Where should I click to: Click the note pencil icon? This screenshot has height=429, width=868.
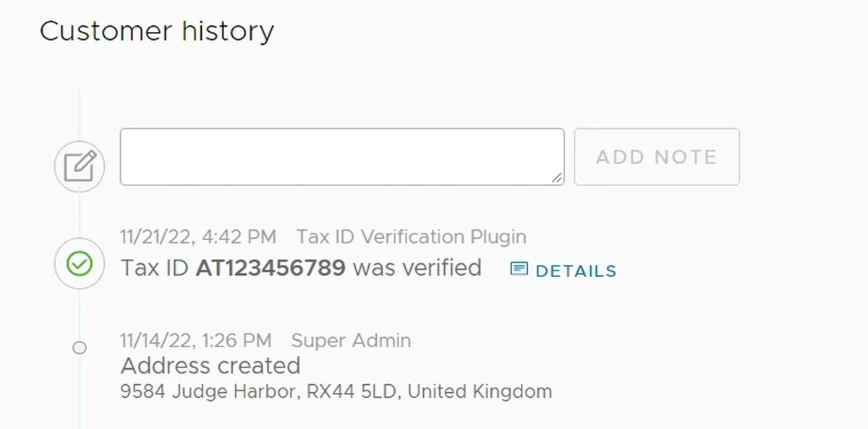point(80,166)
